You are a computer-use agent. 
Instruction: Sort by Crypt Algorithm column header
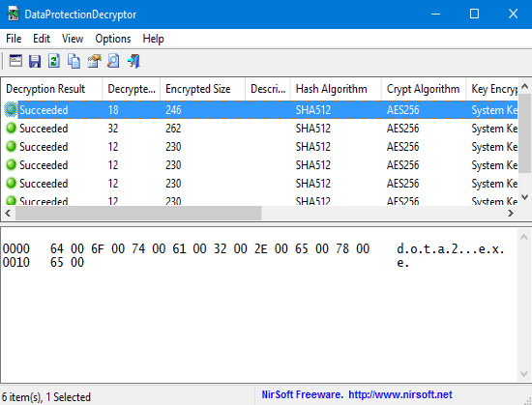[x=424, y=89]
